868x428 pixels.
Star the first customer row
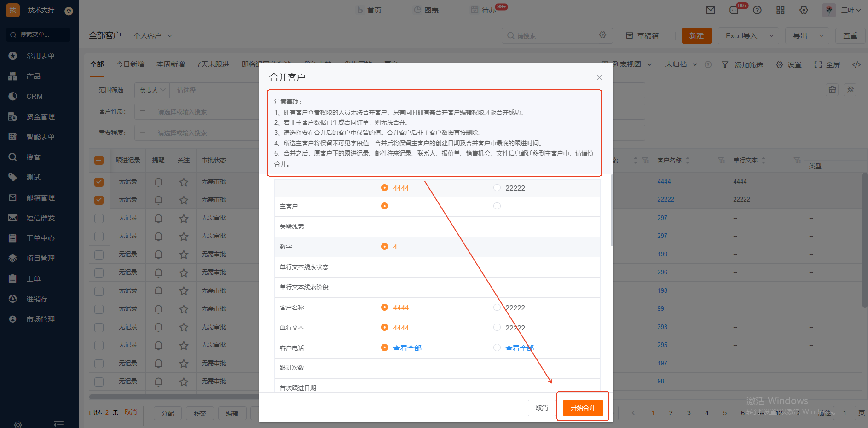(184, 182)
